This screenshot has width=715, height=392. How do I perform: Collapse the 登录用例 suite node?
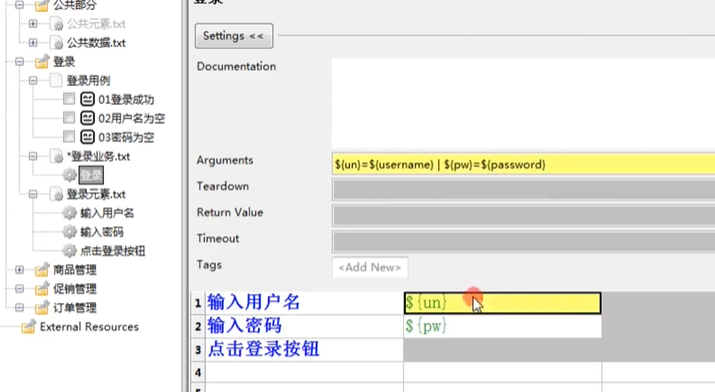click(x=33, y=81)
